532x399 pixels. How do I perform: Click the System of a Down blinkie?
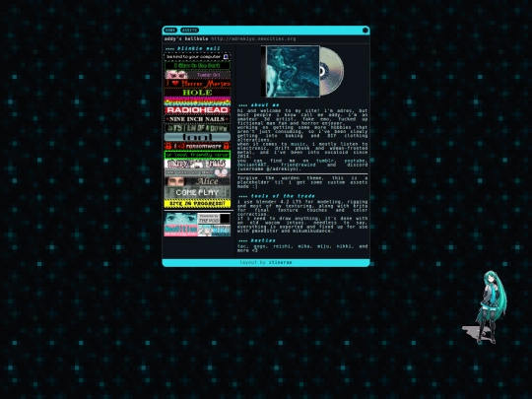tap(197, 128)
